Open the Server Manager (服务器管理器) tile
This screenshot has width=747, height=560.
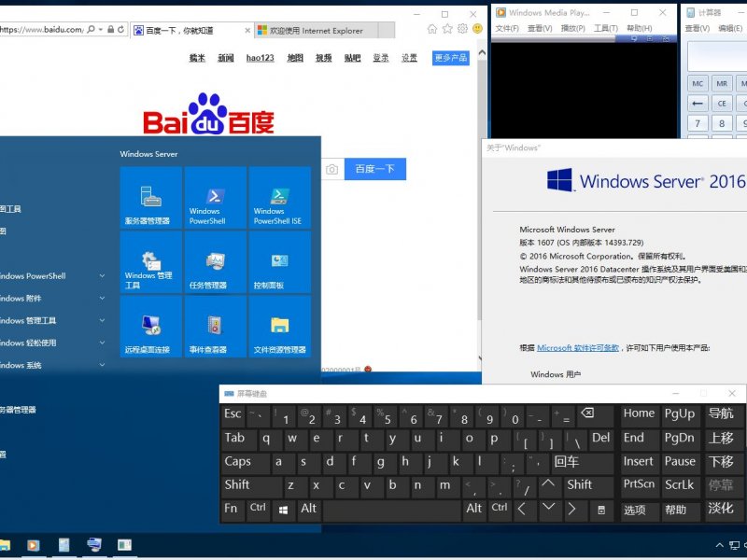pyautogui.click(x=151, y=197)
